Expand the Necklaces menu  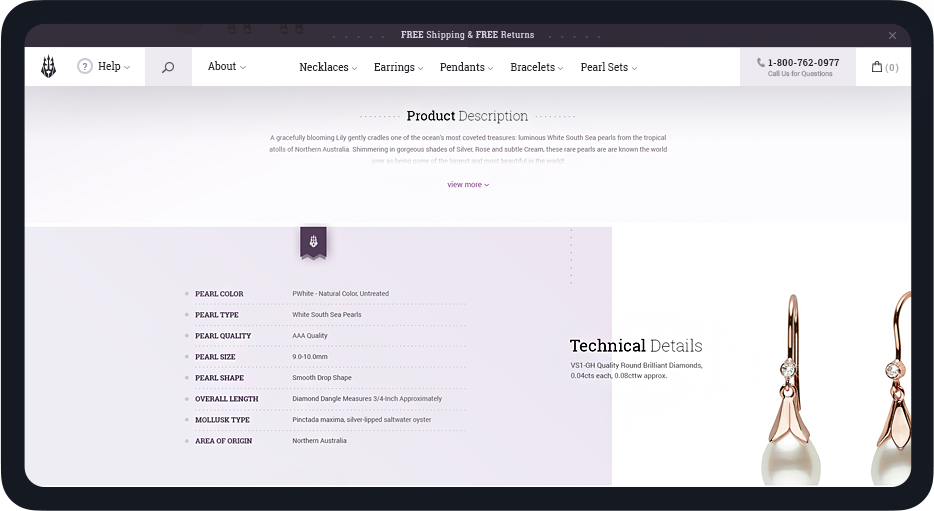click(327, 68)
